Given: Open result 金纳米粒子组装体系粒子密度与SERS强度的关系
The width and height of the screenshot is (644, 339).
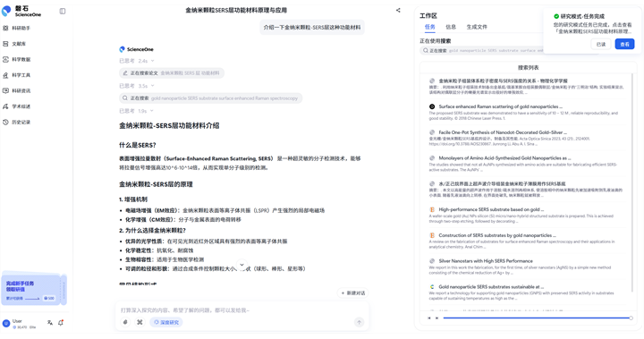Looking at the screenshot, I should pyautogui.click(x=503, y=81).
